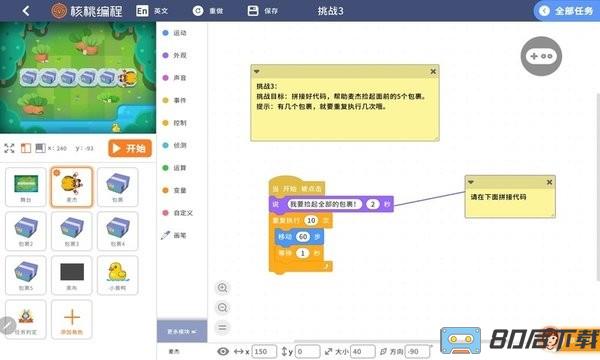Edit the wait 1 second value
600x360 pixels.
[x=303, y=253]
